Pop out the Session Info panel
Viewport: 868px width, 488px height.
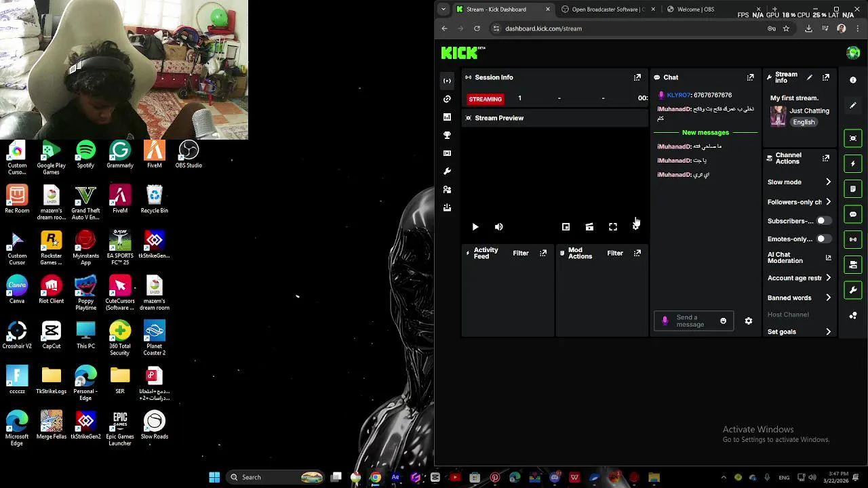(637, 77)
